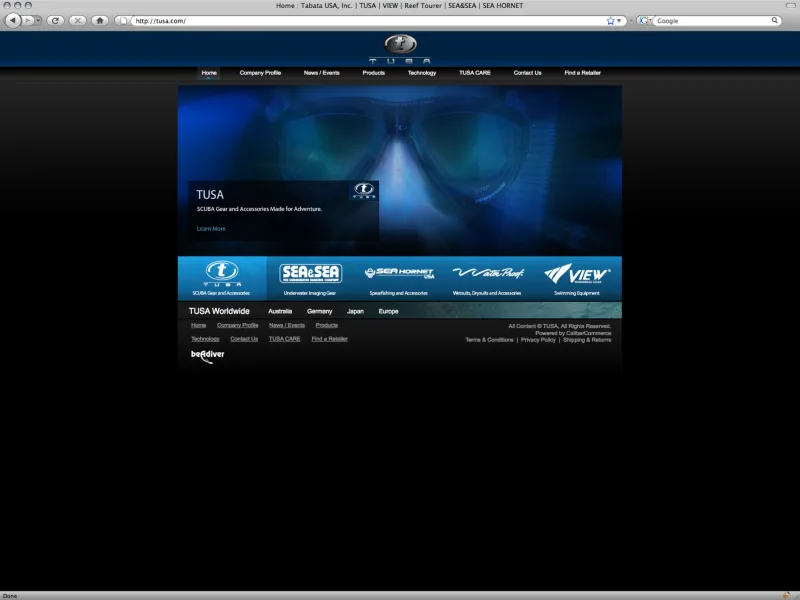Open the Home navigation tab
Viewport: 800px width, 600px height.
(209, 73)
